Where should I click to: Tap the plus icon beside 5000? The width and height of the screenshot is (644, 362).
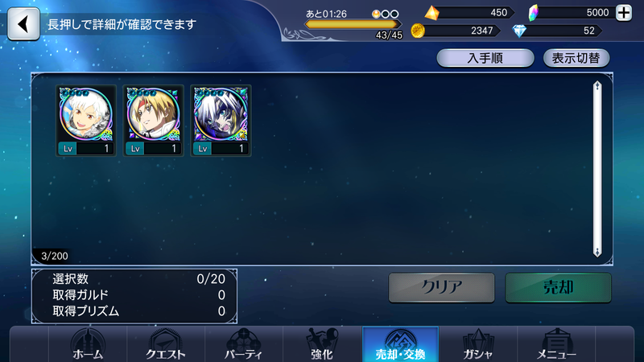click(623, 13)
